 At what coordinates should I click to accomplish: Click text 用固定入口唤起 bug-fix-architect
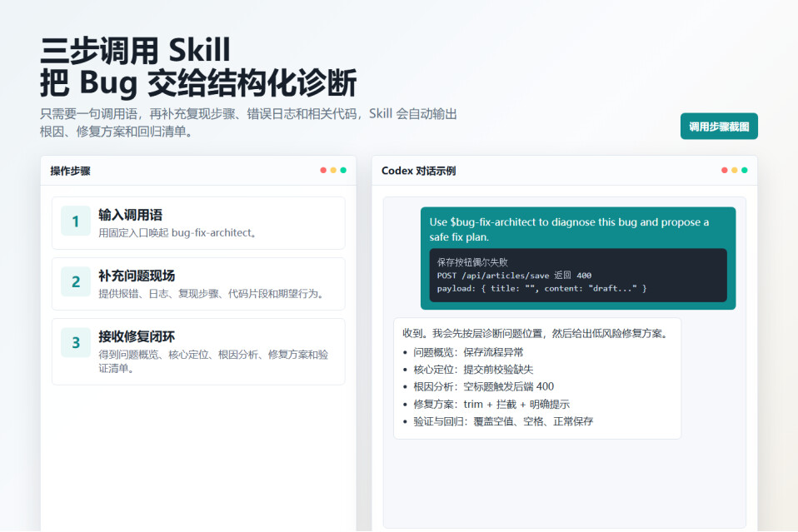(x=177, y=233)
